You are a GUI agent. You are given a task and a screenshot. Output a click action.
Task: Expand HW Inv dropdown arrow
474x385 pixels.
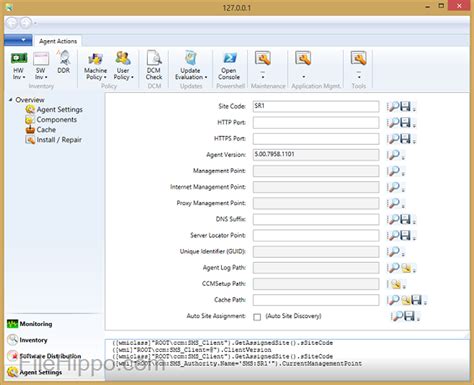pyautogui.click(x=24, y=77)
